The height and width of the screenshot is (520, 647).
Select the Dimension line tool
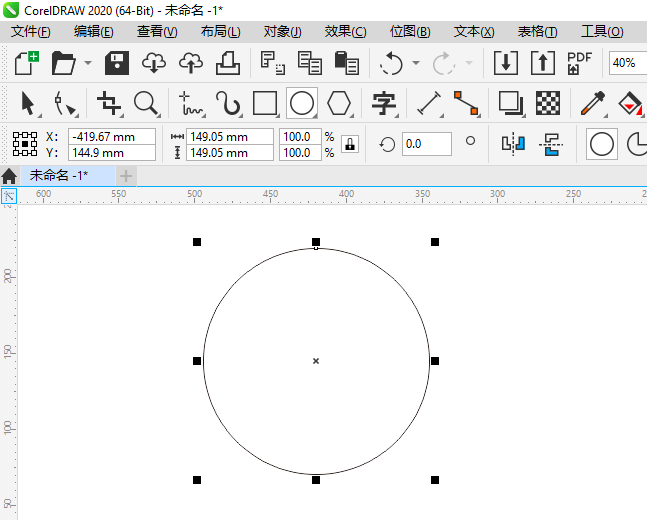(429, 103)
